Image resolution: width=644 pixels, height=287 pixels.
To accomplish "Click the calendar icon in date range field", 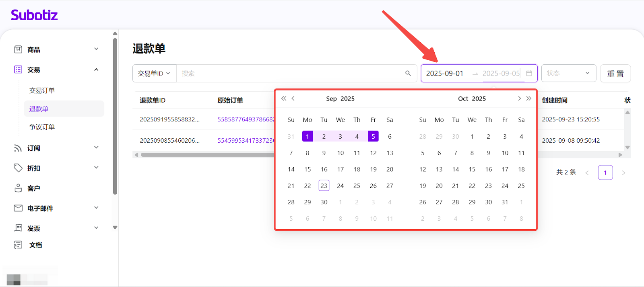I will 529,73.
